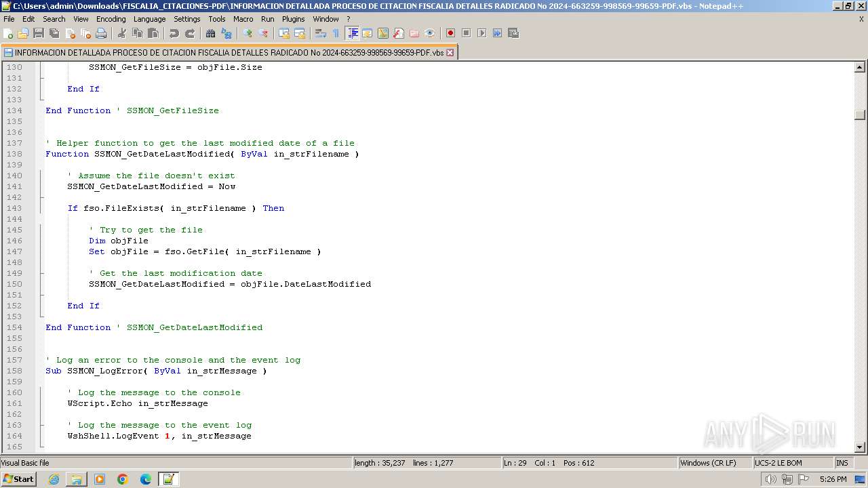The image size is (868, 488).
Task: Select the INFORMACION DETALLADA .vbs document tab
Action: [229, 52]
